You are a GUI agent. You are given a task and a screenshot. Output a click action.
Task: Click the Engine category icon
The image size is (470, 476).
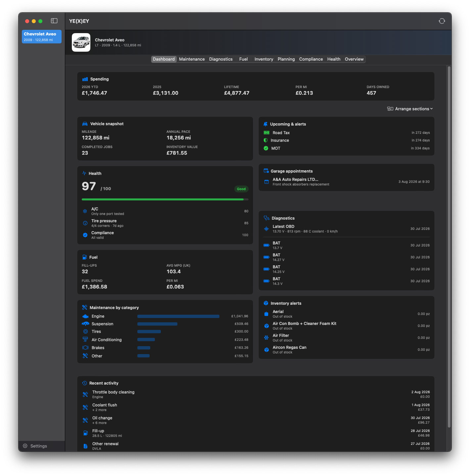[x=85, y=316]
